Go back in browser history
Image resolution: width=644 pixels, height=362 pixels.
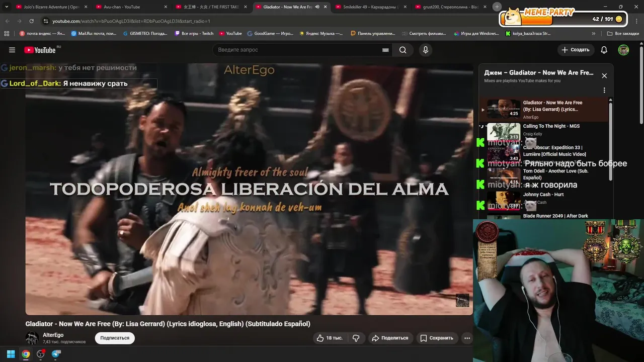(x=7, y=21)
